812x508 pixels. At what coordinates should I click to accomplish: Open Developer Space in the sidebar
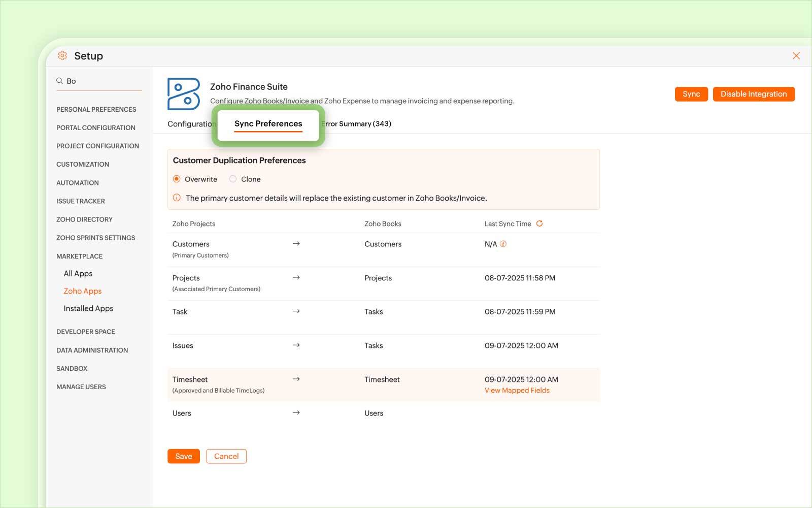(86, 332)
